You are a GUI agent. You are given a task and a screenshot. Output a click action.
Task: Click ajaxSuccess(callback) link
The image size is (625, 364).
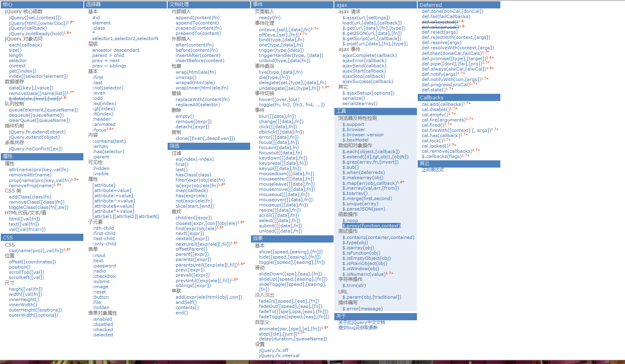click(368, 81)
